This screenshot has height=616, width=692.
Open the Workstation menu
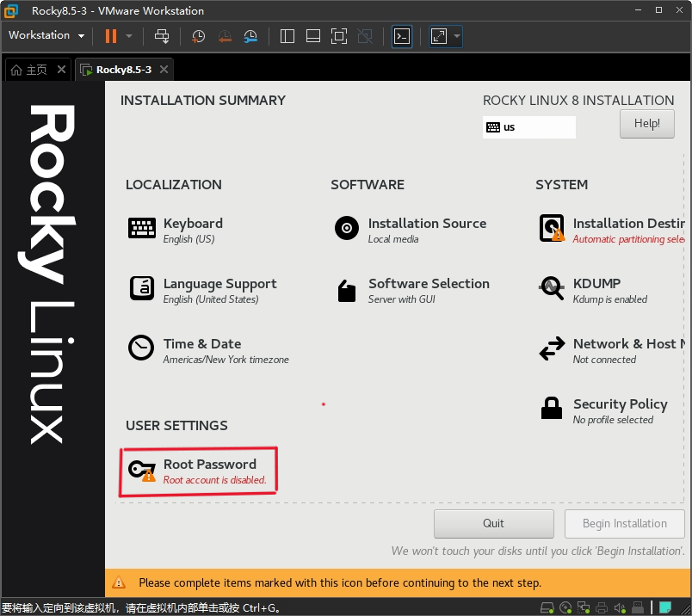pyautogui.click(x=46, y=35)
